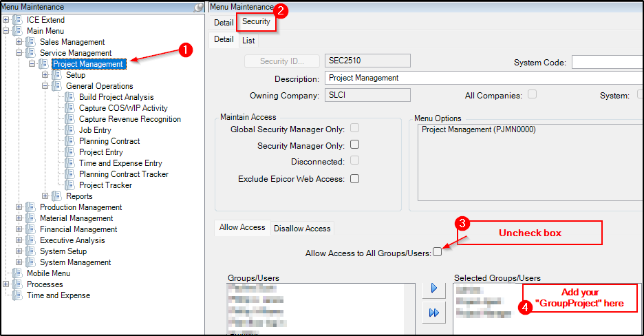Move selected group right with single arrow
The image size is (644, 336).
434,288
